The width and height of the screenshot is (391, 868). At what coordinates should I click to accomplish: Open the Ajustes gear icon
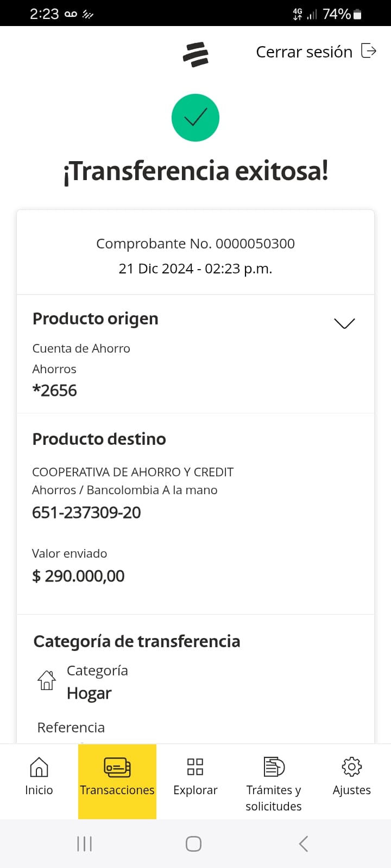click(351, 767)
